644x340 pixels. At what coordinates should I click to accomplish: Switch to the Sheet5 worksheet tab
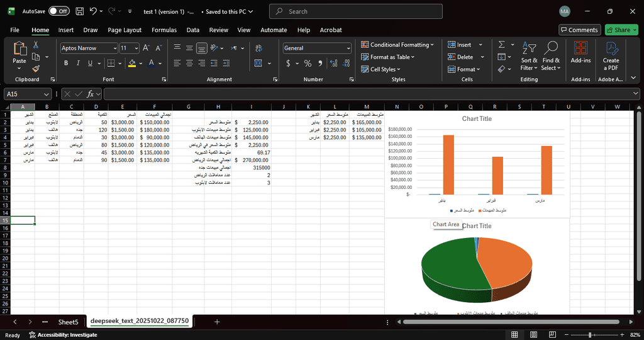tap(69, 321)
